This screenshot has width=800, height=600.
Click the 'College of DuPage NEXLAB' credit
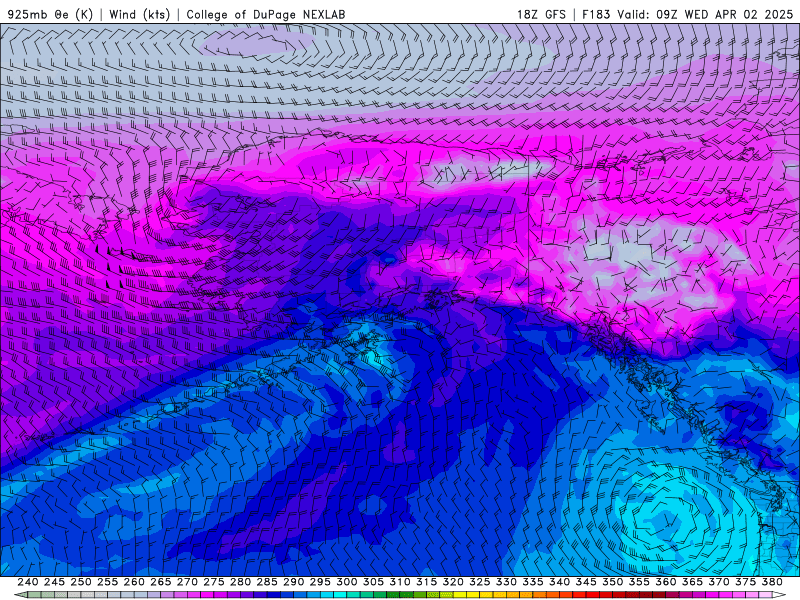coord(266,14)
